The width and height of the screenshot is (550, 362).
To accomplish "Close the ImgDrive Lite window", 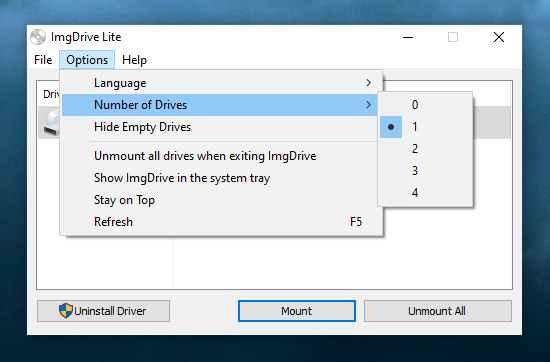I will tap(499, 37).
